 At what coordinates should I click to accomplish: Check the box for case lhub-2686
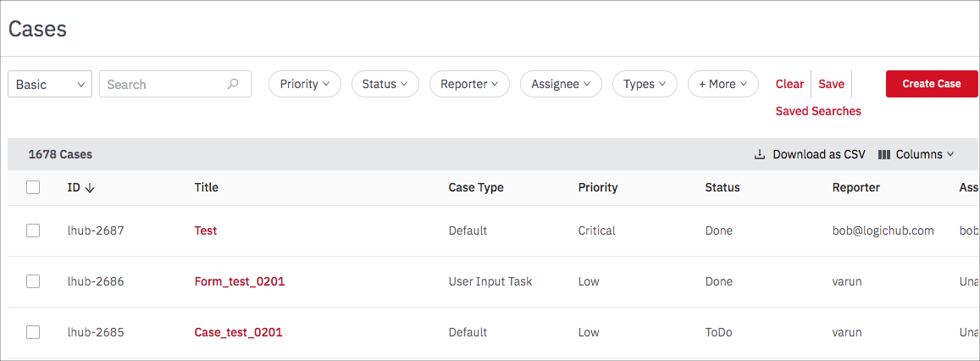pyautogui.click(x=33, y=281)
